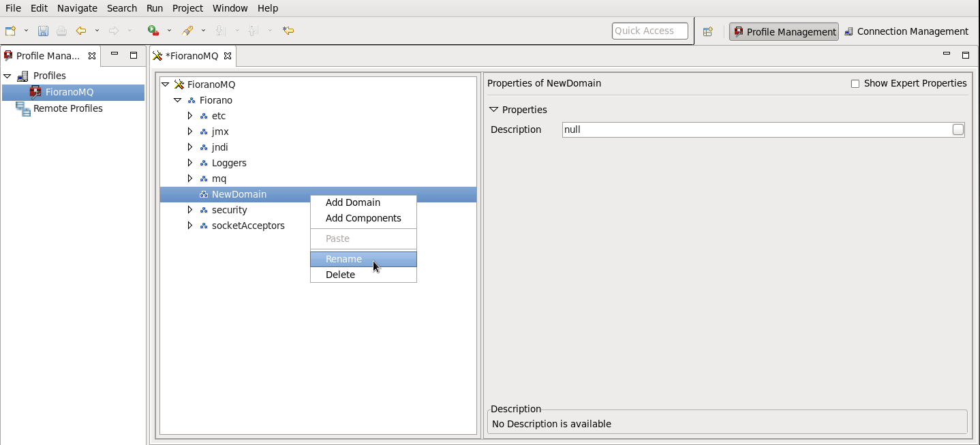Open the Navigate menu
980x445 pixels.
(77, 8)
